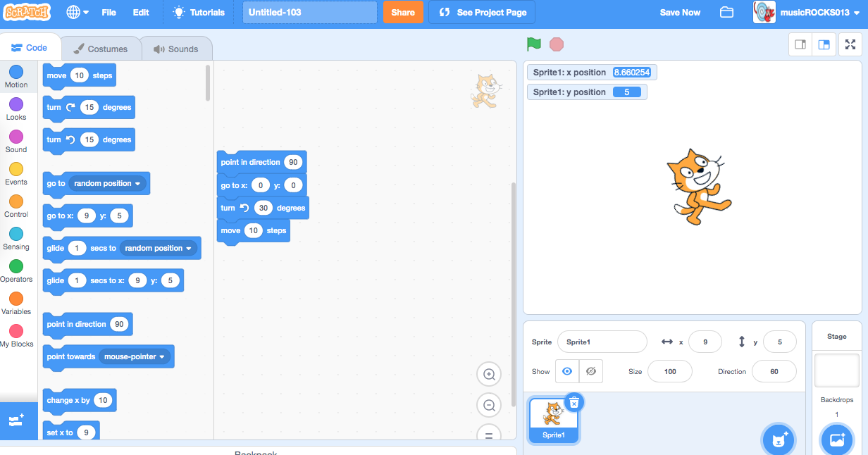868x455 pixels.
Task: Click palette 'change x by 10' block
Action: 80,400
